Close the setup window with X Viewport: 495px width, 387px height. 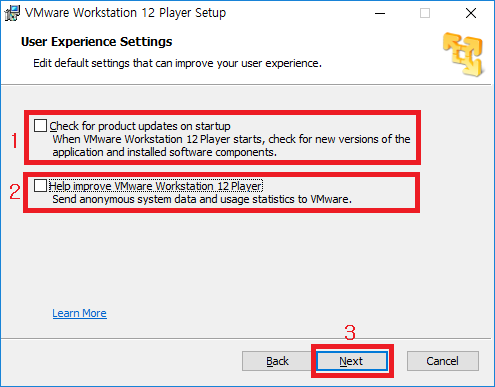(x=471, y=13)
